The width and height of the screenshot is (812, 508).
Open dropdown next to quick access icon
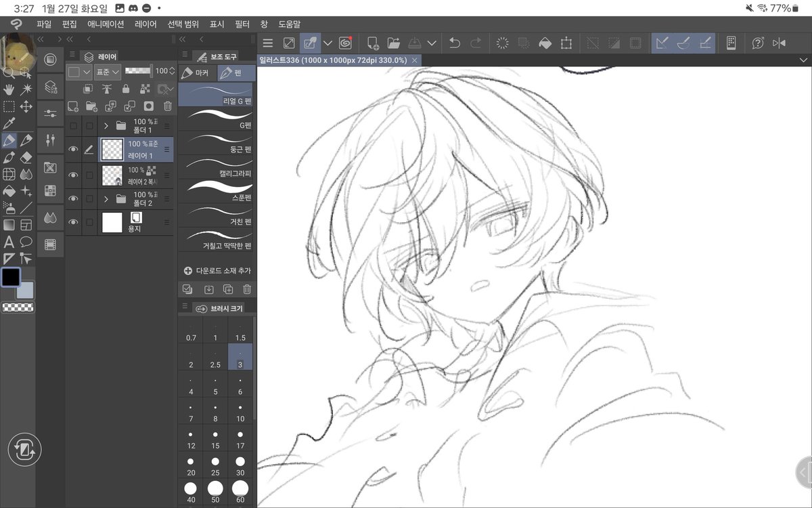pyautogui.click(x=328, y=43)
